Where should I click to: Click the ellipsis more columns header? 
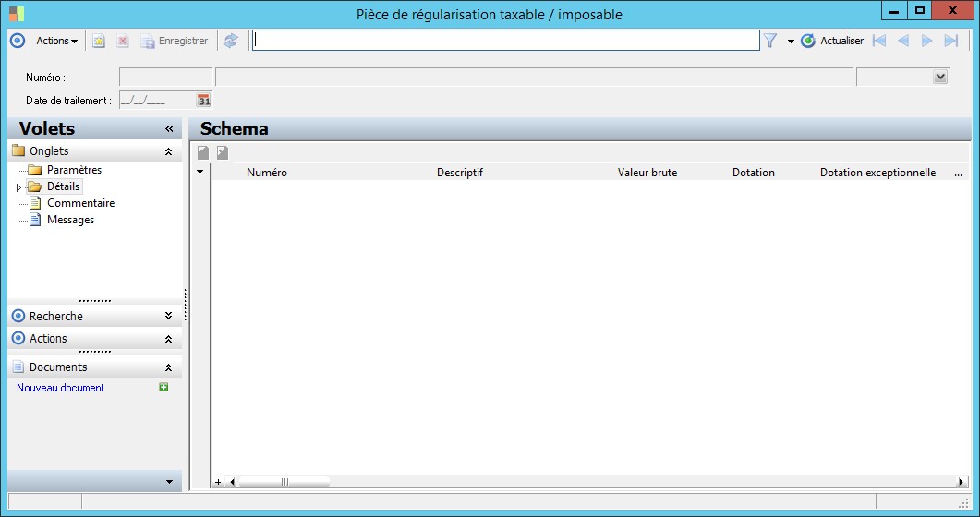click(x=958, y=174)
